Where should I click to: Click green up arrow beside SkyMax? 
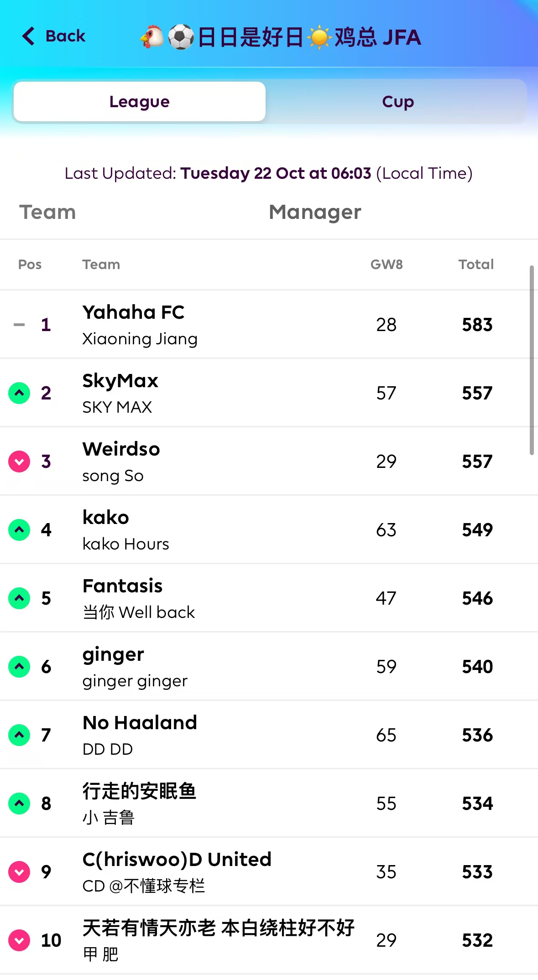(x=19, y=393)
